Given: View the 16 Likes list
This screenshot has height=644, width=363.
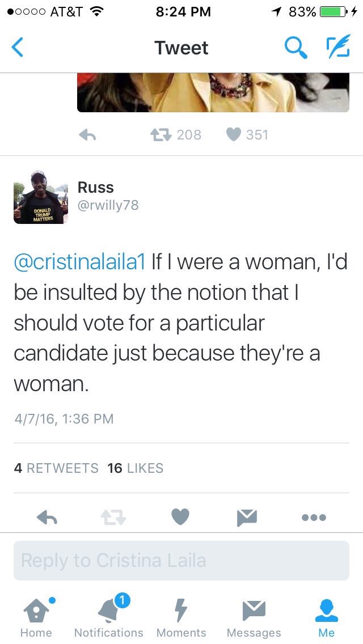Looking at the screenshot, I should [135, 468].
